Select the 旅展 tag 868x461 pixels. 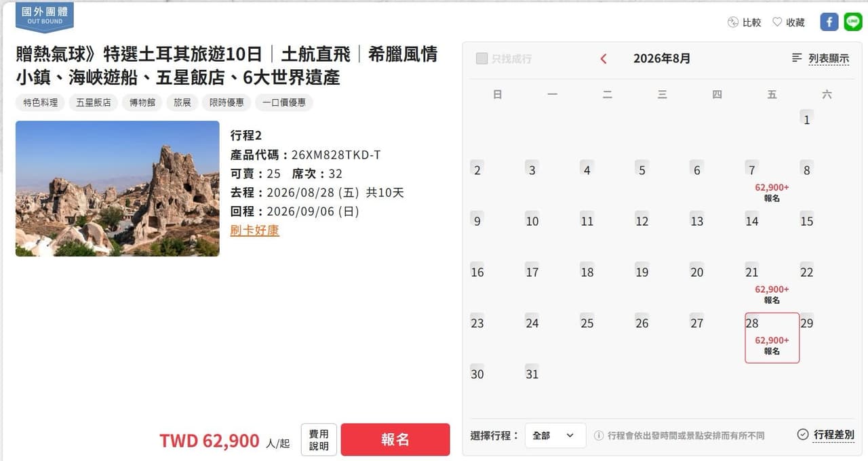coord(182,103)
